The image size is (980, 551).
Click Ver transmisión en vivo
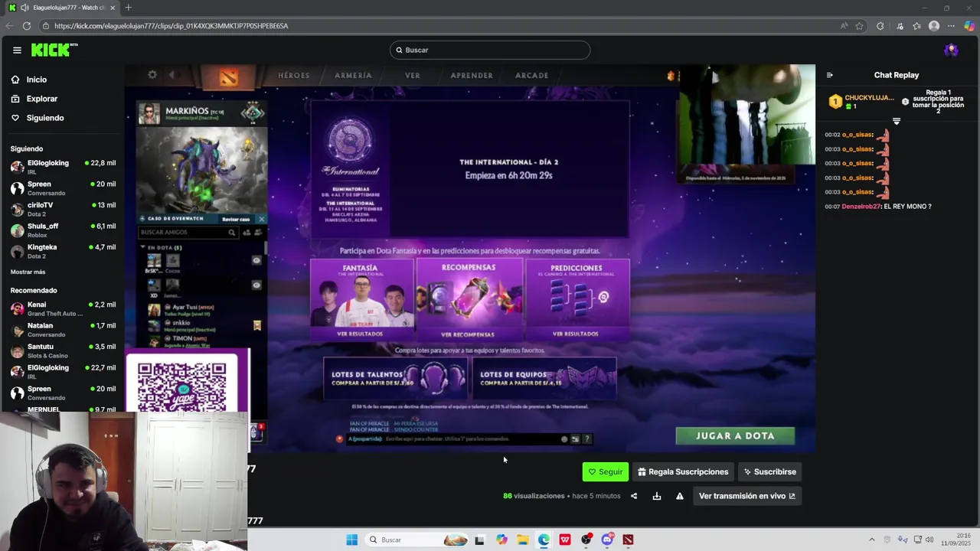[746, 496]
